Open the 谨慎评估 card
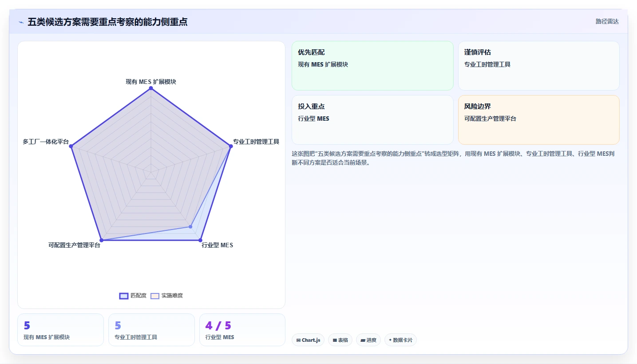637x364 pixels. click(538, 66)
